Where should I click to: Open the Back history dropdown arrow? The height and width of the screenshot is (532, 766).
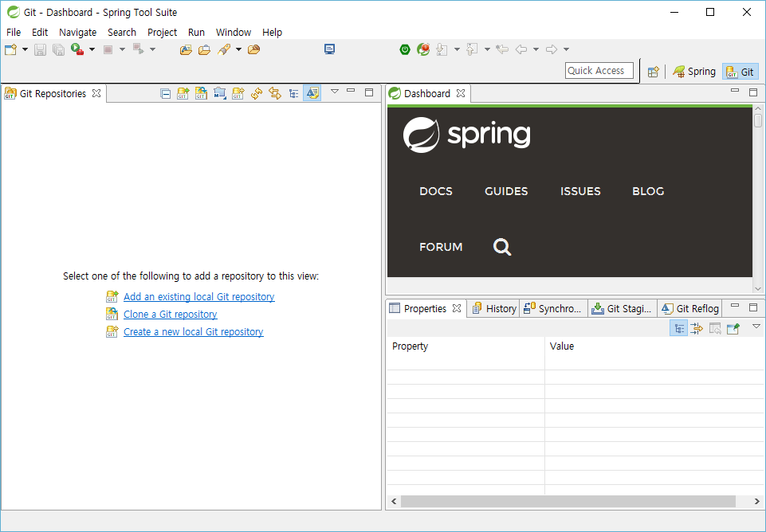tap(536, 49)
